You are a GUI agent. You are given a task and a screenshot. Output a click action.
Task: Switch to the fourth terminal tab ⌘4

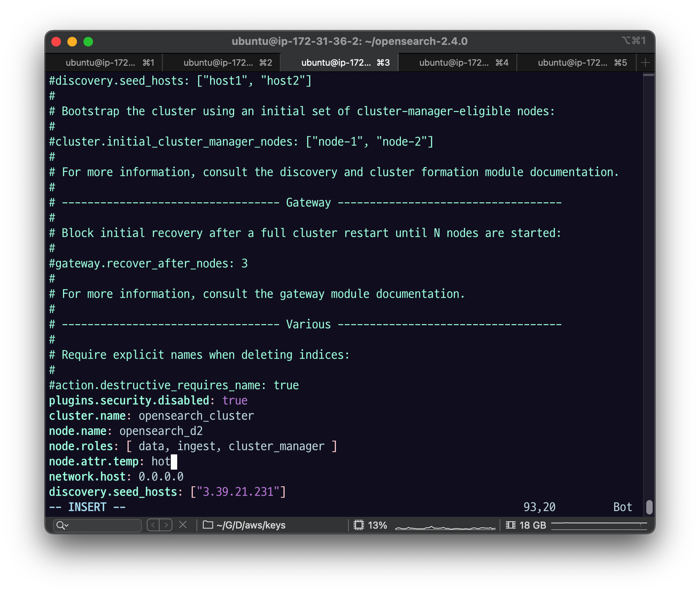point(457,63)
